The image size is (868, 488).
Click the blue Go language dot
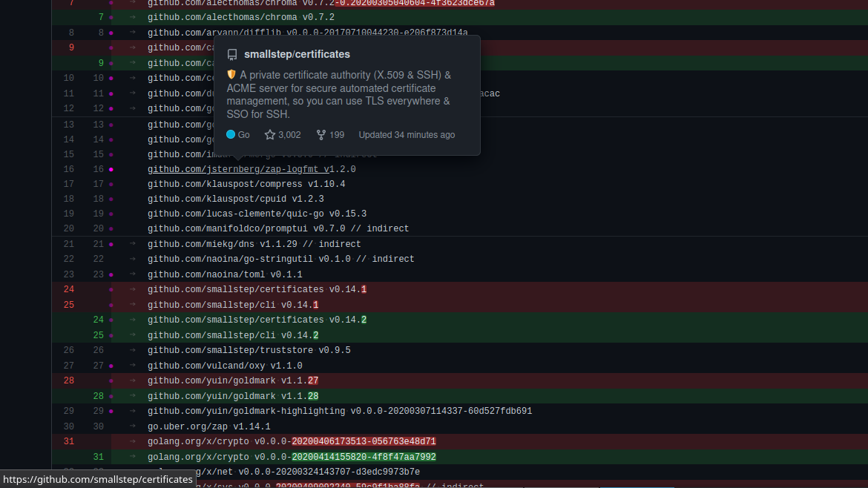[x=231, y=134]
